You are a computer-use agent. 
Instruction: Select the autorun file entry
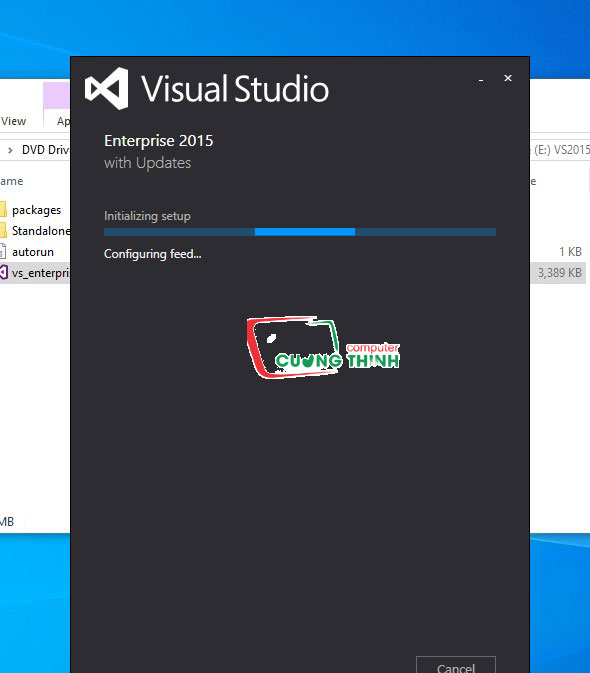click(33, 252)
